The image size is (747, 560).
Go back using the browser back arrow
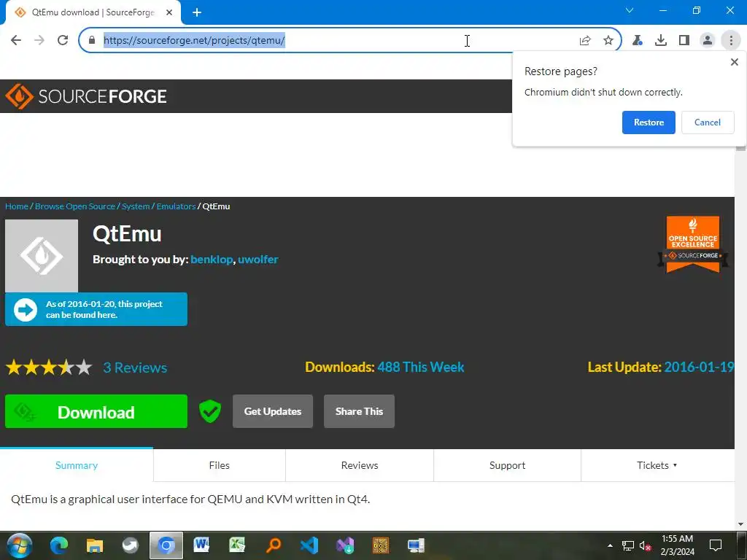(x=16, y=40)
